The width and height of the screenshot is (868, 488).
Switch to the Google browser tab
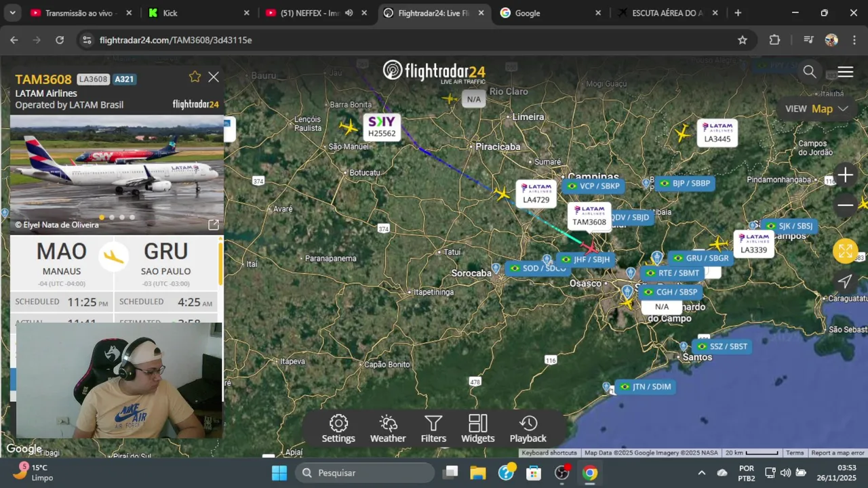[x=551, y=13]
